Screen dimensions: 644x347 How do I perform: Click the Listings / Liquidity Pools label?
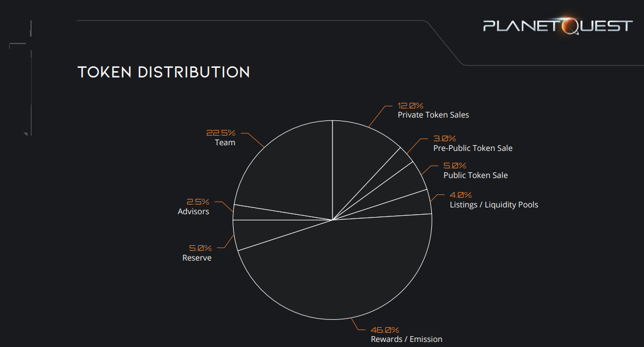(493, 205)
